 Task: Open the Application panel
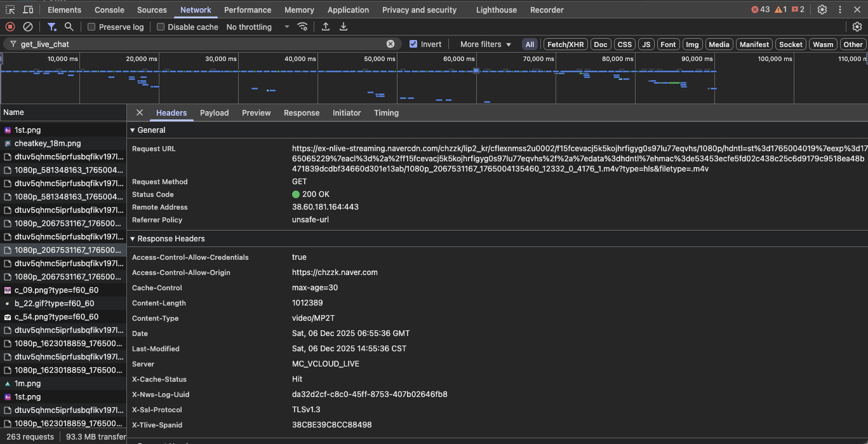coord(348,10)
